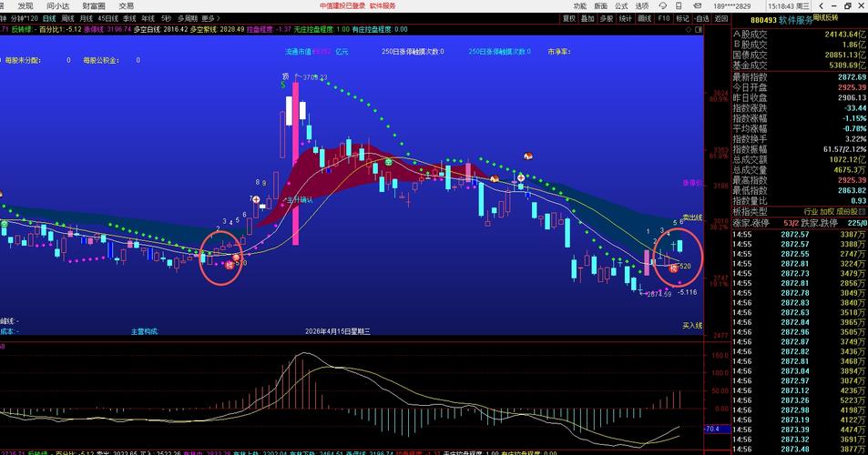Screen dimensions: 868x455
Task: Click -自选 watchlist button
Action: pyautogui.click(x=701, y=18)
